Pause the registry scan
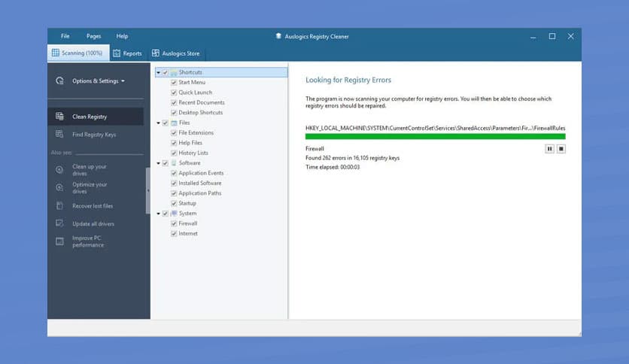This screenshot has height=364, width=629. pyautogui.click(x=549, y=149)
